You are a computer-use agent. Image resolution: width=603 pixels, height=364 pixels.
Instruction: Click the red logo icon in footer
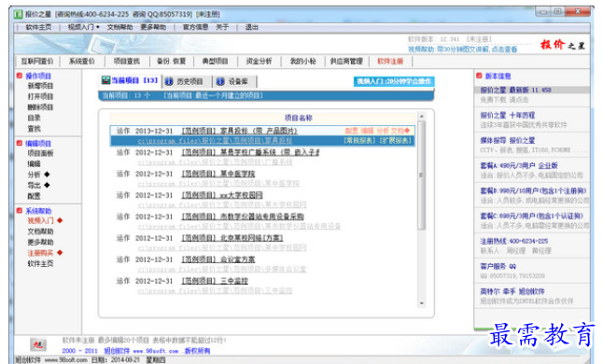pyautogui.click(x=38, y=344)
